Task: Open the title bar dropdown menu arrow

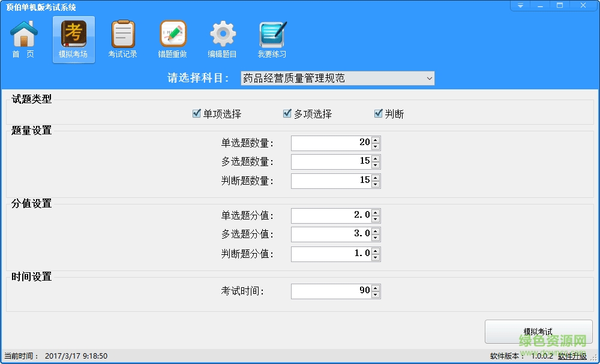Action: pos(520,5)
